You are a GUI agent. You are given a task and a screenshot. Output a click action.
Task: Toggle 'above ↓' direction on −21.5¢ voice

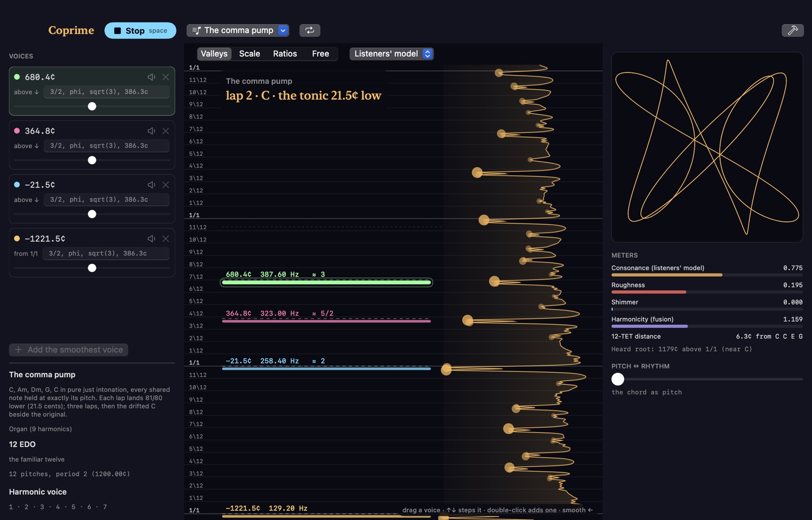[26, 200]
